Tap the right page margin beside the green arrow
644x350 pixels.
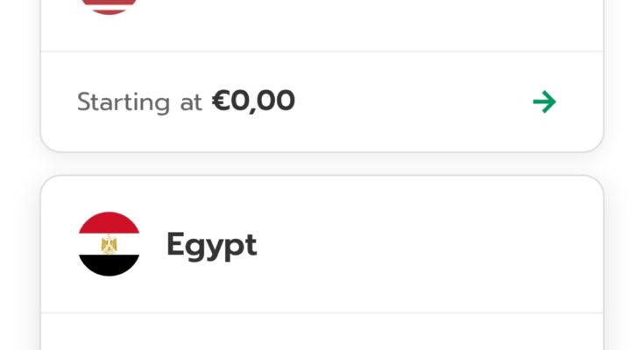click(x=624, y=102)
